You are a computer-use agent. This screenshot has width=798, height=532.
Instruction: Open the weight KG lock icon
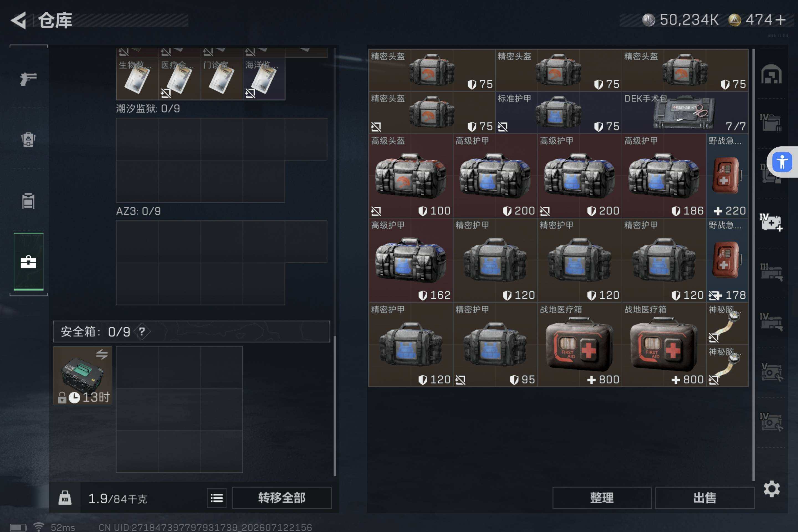65,498
